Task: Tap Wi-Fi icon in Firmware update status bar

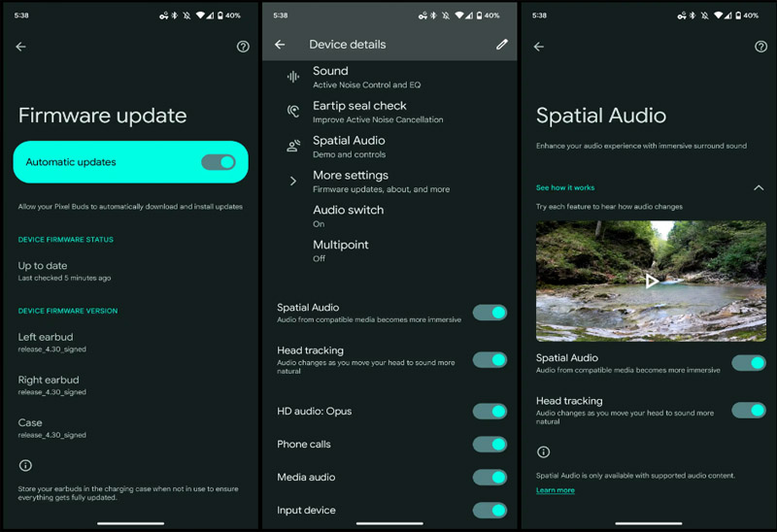Action: point(200,16)
